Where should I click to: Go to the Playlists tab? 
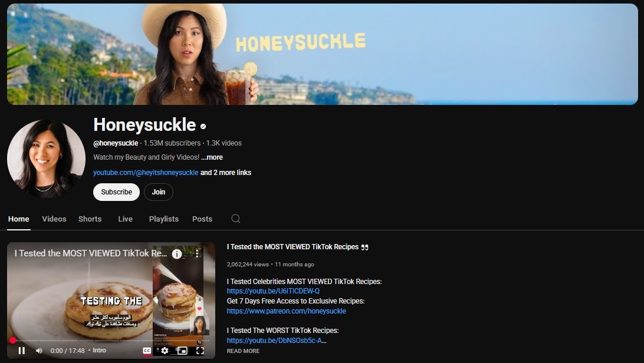164,219
